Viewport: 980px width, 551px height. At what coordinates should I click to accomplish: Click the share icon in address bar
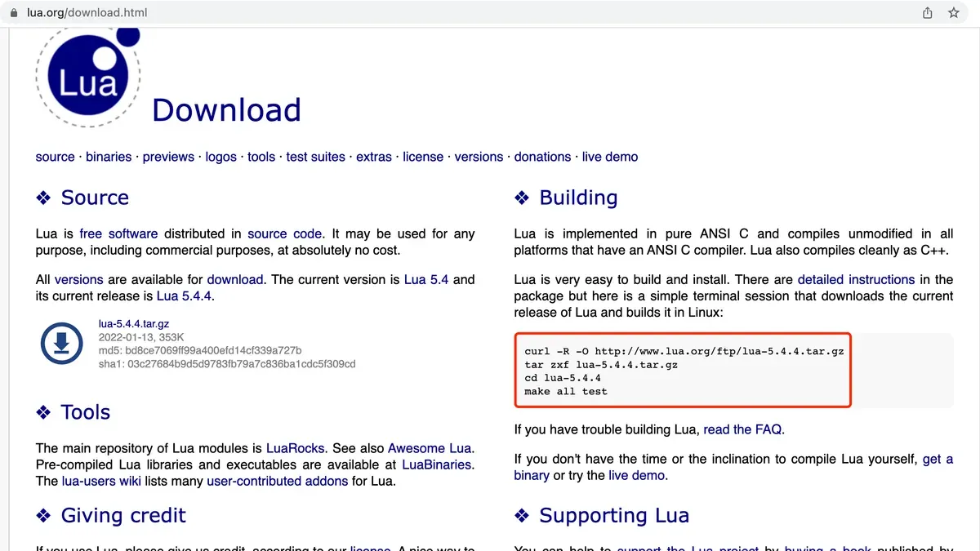(928, 13)
